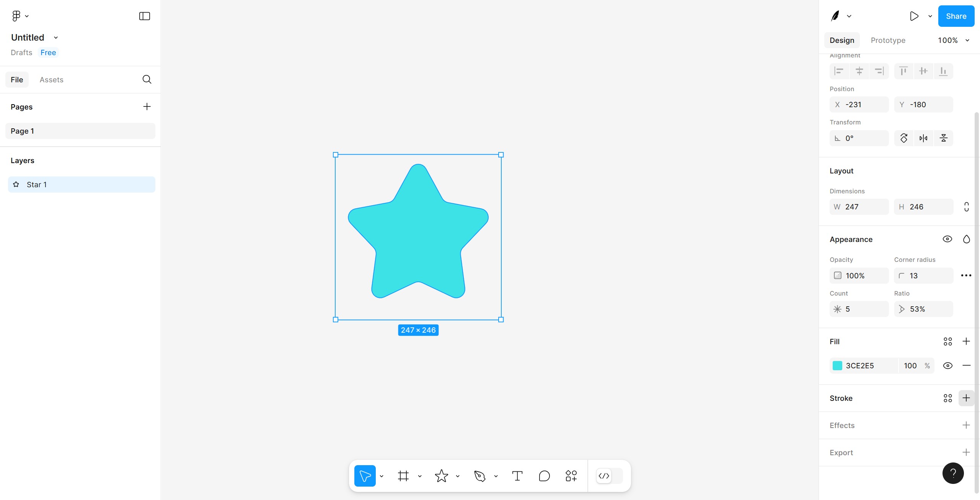Select the Pen tool in toolbar
Screen dimensions: 980x500
click(x=479, y=476)
